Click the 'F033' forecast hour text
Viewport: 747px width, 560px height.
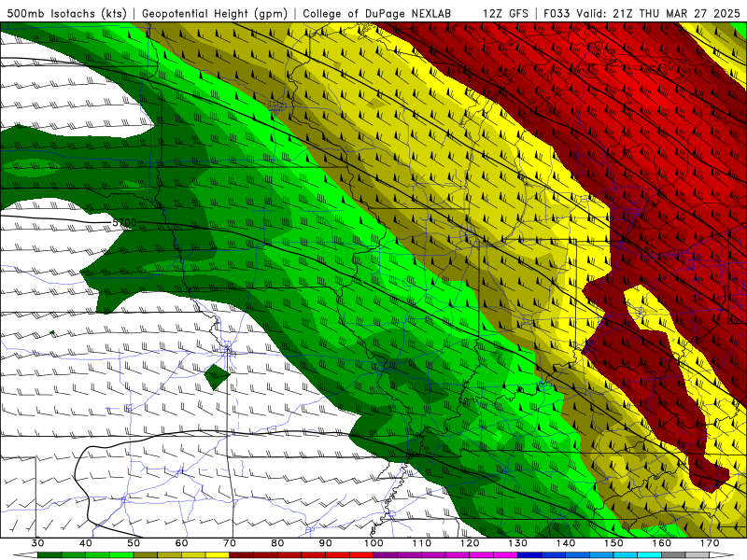point(557,13)
